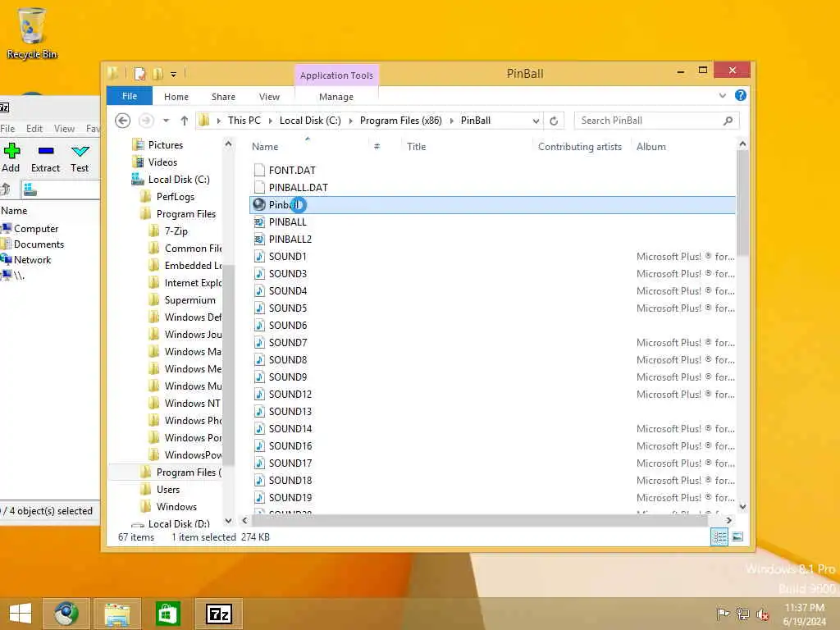Click chevron after This PC in address bar
The image size is (840, 630).
[x=271, y=121]
